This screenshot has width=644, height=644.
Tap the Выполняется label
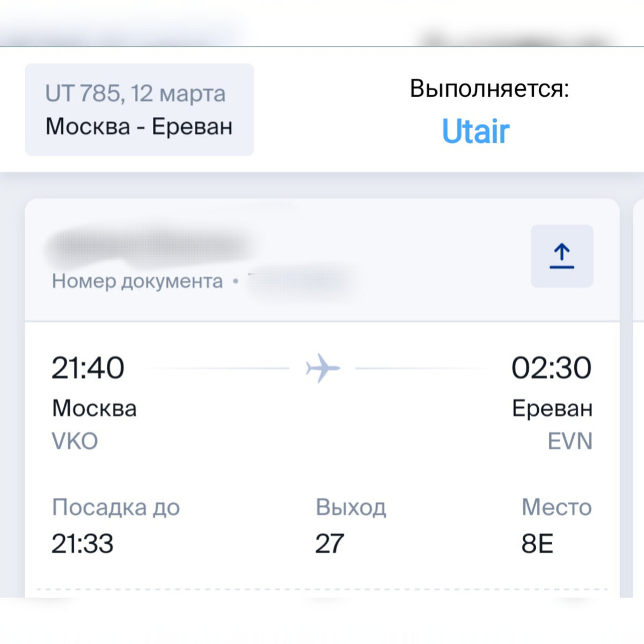tap(489, 89)
